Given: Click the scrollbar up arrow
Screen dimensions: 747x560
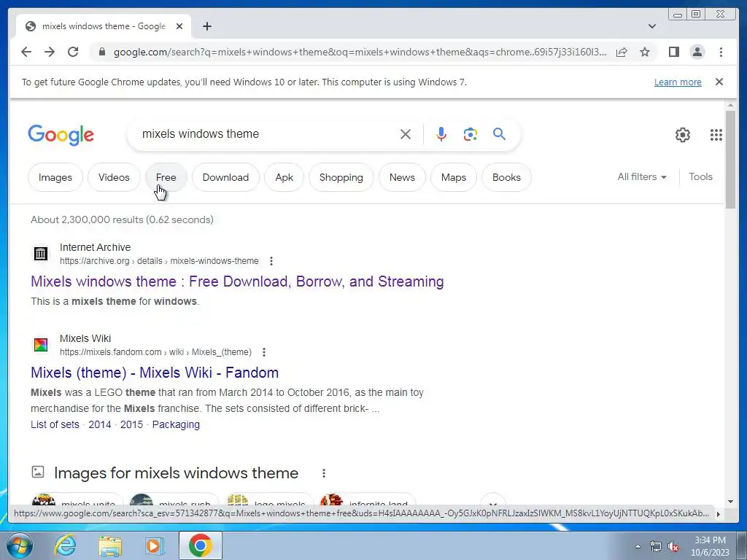Looking at the screenshot, I should pos(730,105).
